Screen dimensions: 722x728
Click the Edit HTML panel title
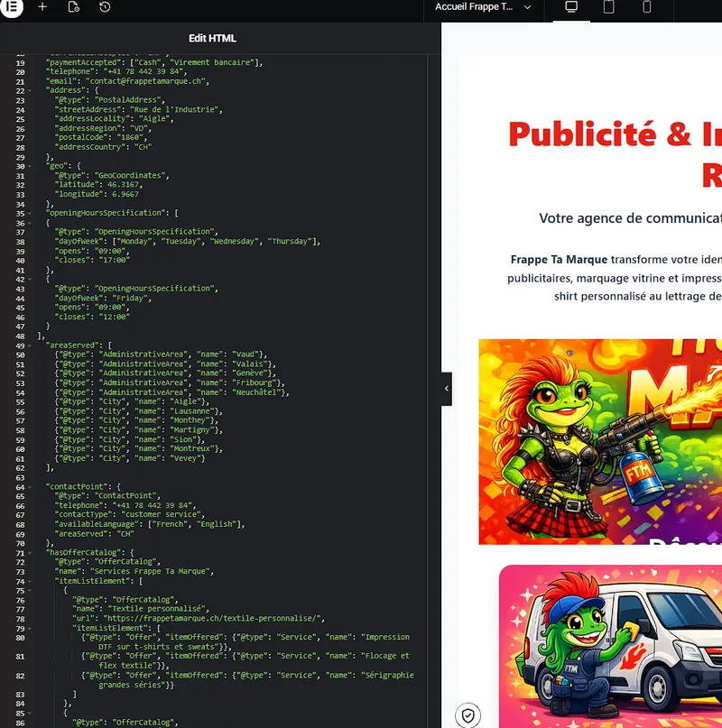pos(212,39)
